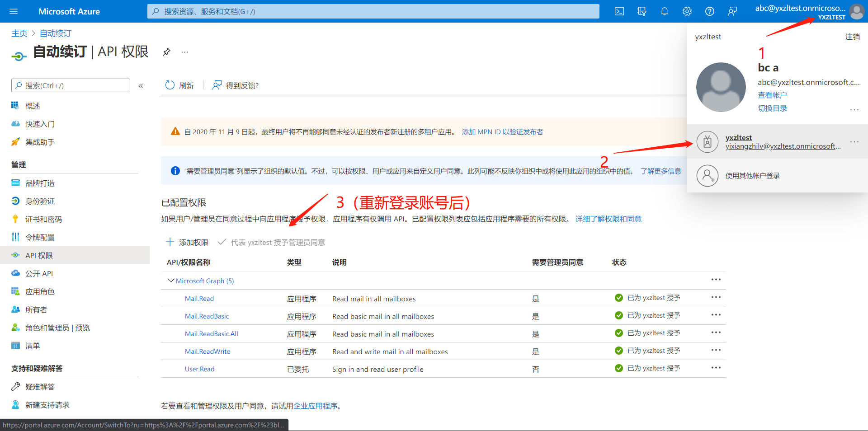Collapse the Microsoft Graph (5) permission group
Viewport: 868px width, 431px height.
pos(171,281)
